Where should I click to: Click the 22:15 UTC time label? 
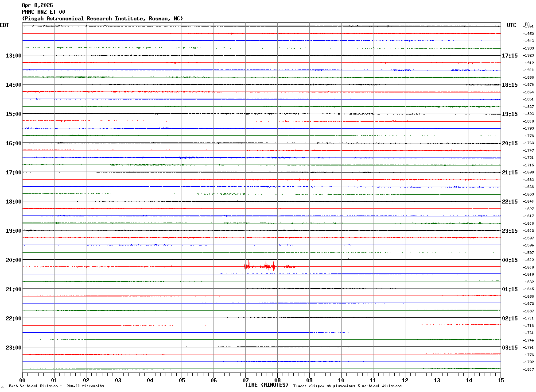click(x=509, y=202)
